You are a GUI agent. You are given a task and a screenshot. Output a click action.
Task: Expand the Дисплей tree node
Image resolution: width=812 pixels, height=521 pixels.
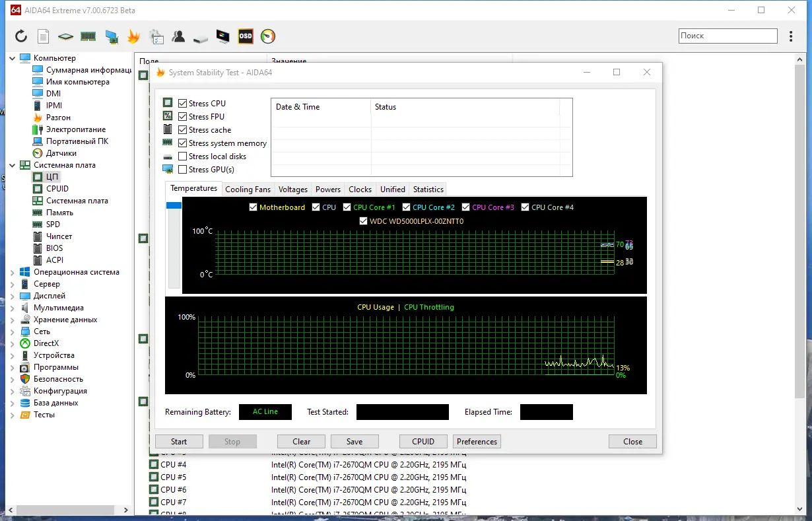click(x=13, y=296)
